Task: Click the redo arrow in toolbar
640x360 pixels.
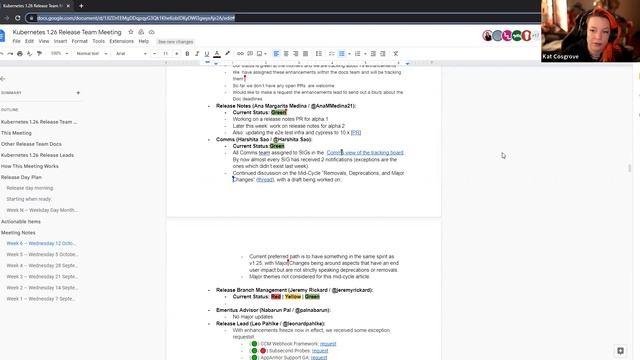Action: (10, 53)
